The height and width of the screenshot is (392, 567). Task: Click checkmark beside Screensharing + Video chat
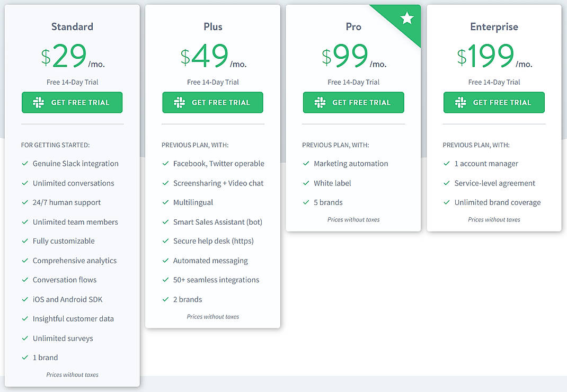coord(166,183)
